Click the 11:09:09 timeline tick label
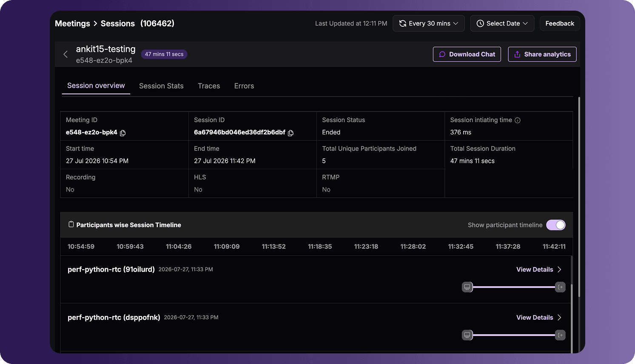The width and height of the screenshot is (635, 364). (227, 247)
